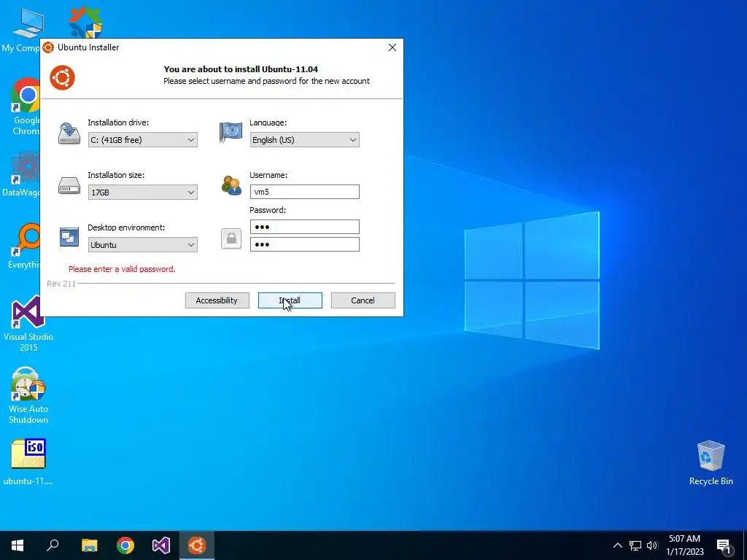Image resolution: width=747 pixels, height=560 pixels.
Task: Click the password padlock icon
Action: [x=231, y=238]
